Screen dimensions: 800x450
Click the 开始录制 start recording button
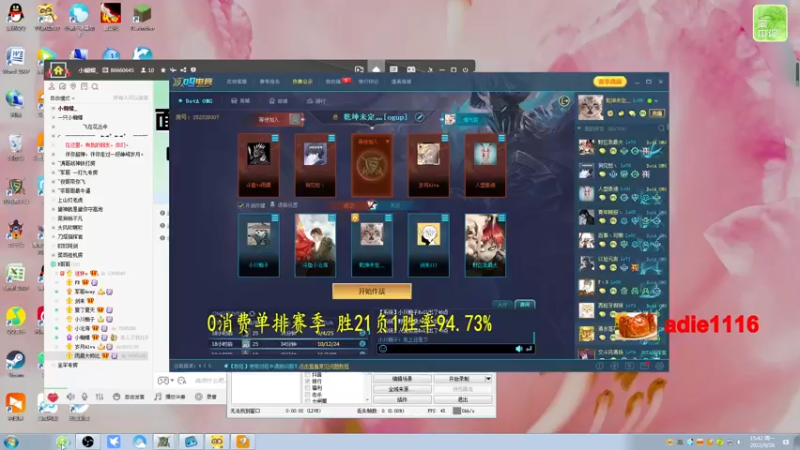pyautogui.click(x=459, y=379)
